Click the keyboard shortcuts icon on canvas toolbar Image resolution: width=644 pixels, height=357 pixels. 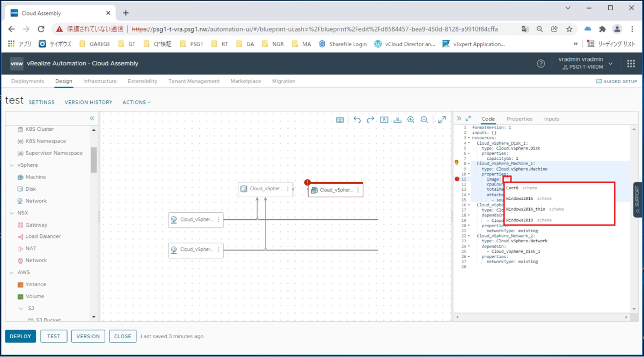tap(340, 120)
